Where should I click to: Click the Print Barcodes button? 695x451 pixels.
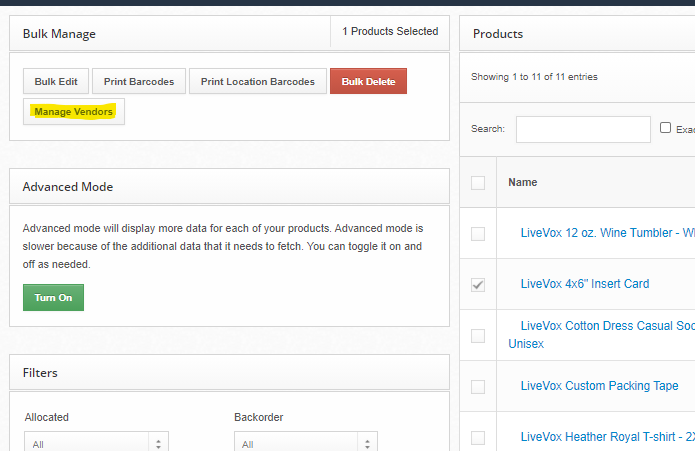pyautogui.click(x=139, y=81)
